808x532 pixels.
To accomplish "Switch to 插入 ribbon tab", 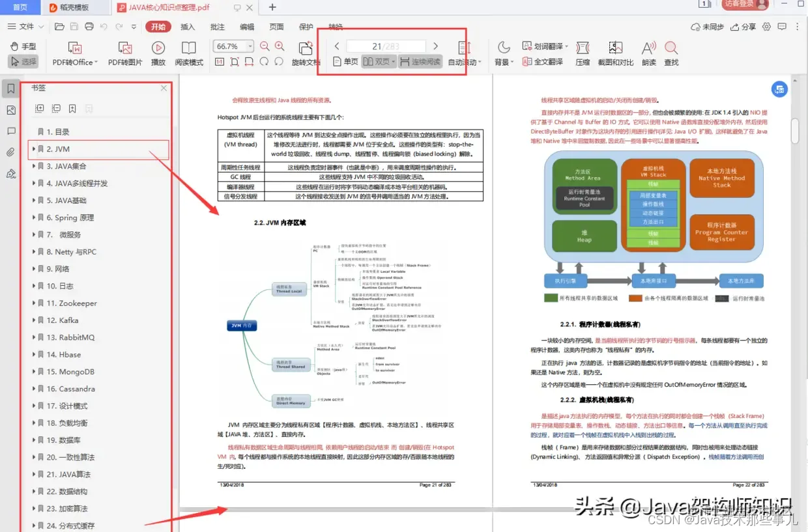I will pos(188,27).
